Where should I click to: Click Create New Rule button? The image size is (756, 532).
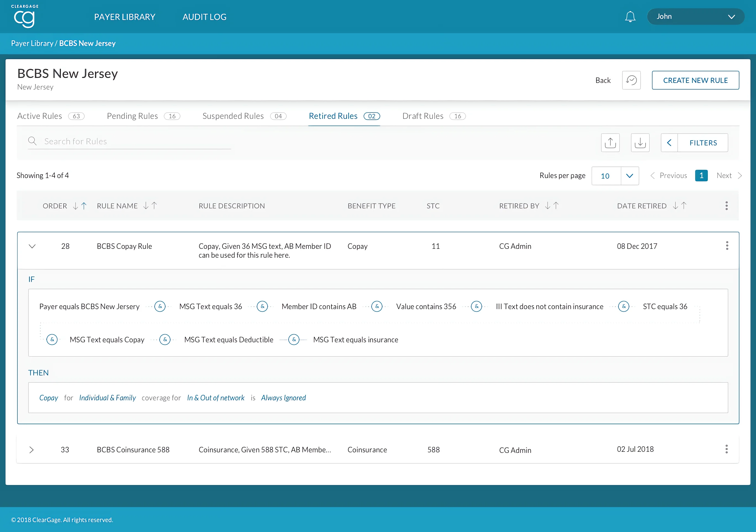point(695,80)
